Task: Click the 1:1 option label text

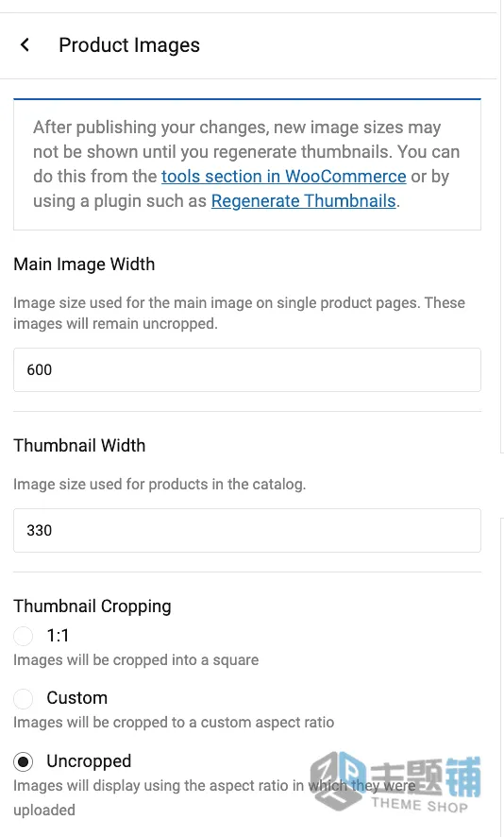Action: 58,635
